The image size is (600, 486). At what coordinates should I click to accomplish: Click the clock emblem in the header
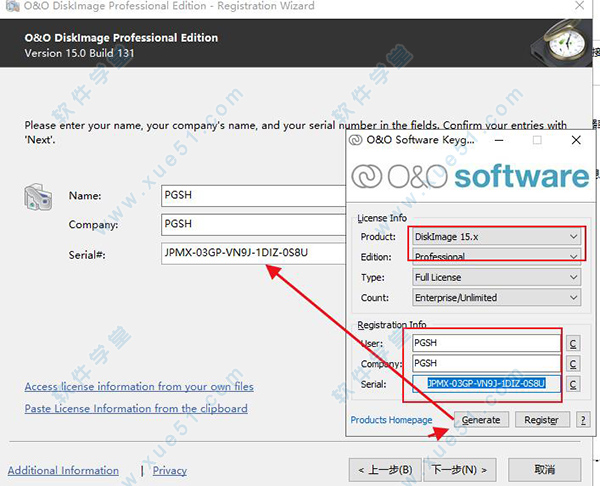(x=561, y=41)
